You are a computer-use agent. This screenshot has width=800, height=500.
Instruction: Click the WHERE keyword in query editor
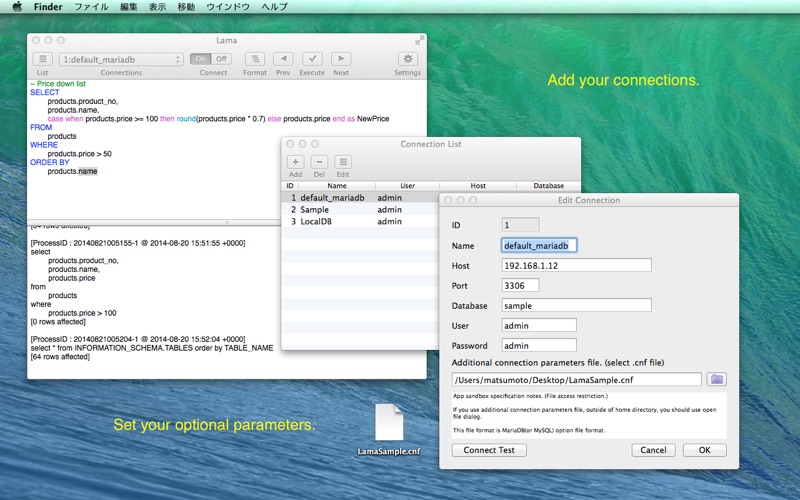click(x=44, y=145)
